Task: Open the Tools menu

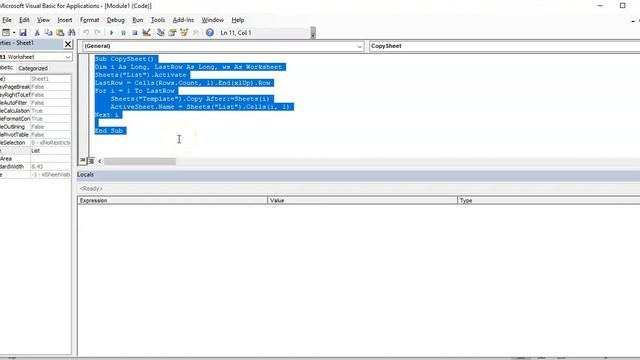Action: point(158,20)
